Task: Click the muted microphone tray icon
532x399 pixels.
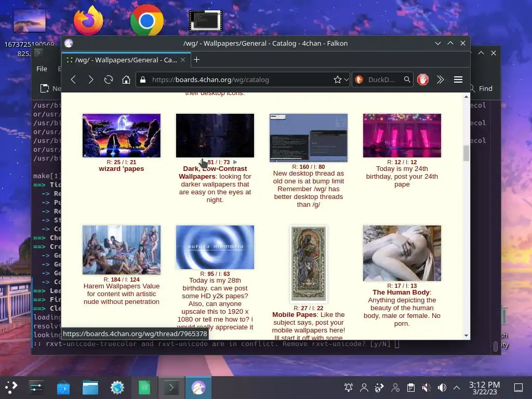Action: pyautogui.click(x=427, y=387)
